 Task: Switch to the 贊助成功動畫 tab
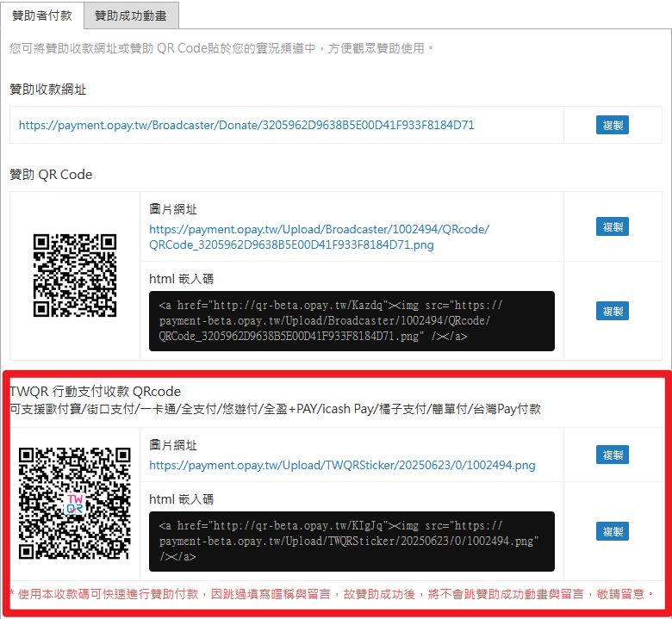click(131, 15)
